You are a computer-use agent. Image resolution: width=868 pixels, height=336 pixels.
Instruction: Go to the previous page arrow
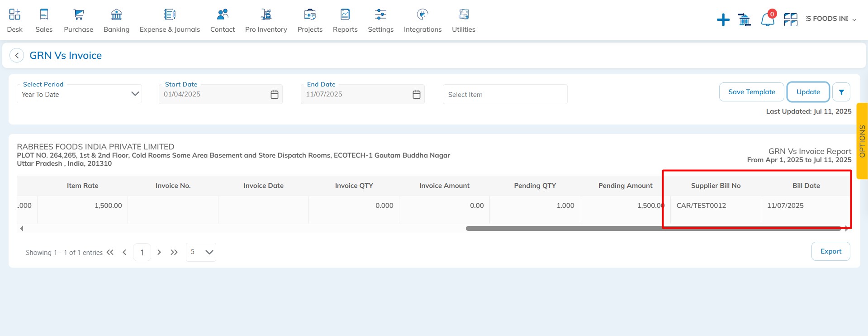click(x=124, y=252)
